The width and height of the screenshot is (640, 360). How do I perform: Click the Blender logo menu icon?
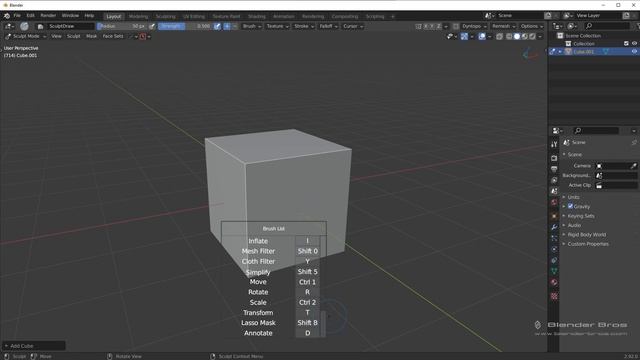tap(7, 16)
